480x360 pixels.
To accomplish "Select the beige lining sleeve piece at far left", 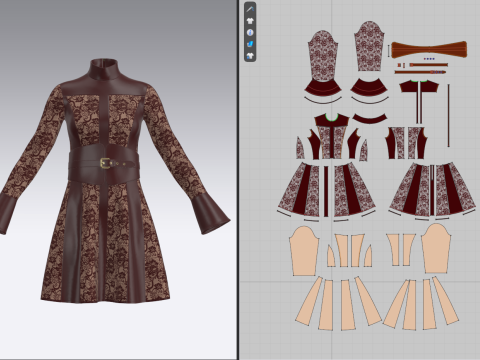I will (x=304, y=251).
